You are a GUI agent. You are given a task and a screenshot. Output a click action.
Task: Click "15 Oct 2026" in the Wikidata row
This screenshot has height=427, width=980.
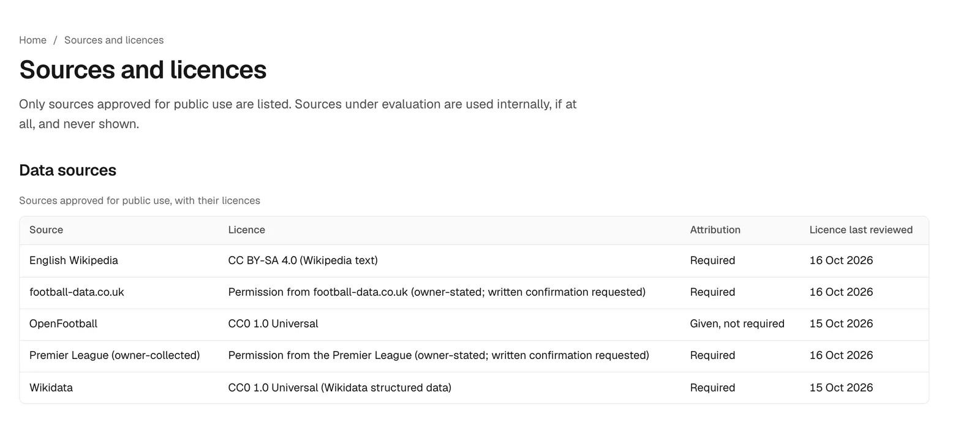click(841, 387)
